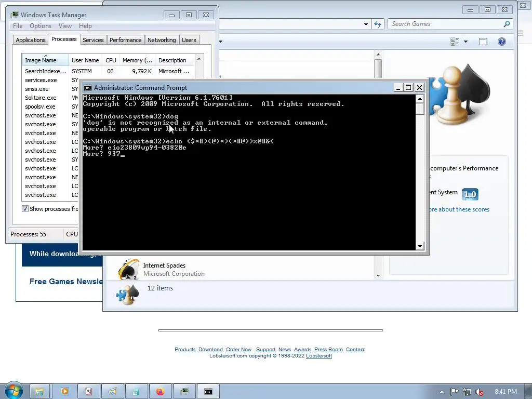This screenshot has width=532, height=399.
Task: Open Windows Explorer from the taskbar
Action: pyautogui.click(x=39, y=392)
